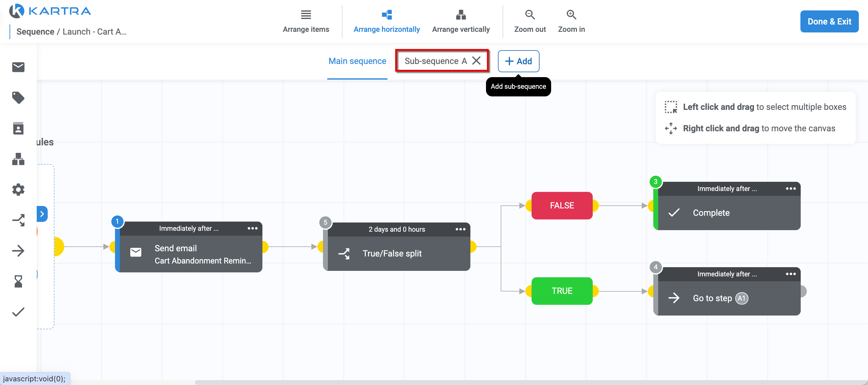Close Sub-sequence A with the X
The width and height of the screenshot is (868, 385).
(x=476, y=61)
